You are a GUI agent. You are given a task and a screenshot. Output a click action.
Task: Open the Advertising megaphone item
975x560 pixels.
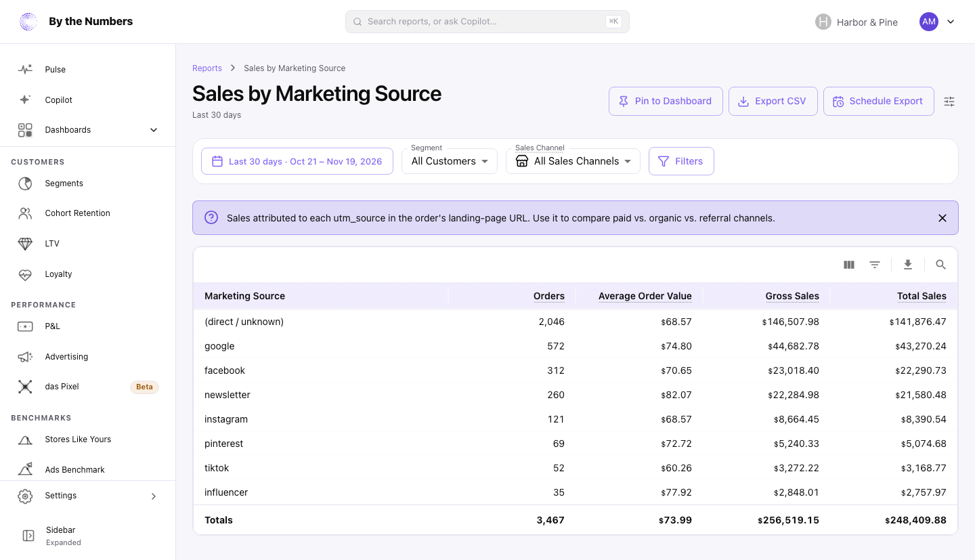point(88,357)
